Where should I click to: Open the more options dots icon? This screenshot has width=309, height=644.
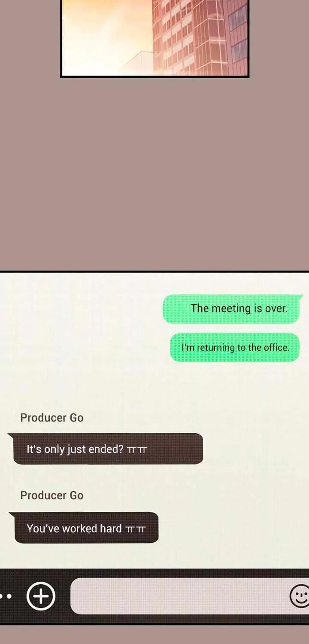[x=6, y=596]
